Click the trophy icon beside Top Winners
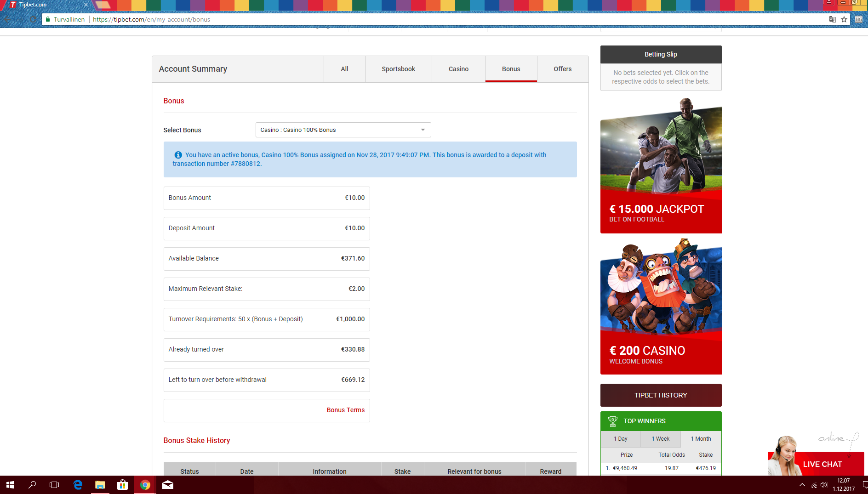 (612, 421)
